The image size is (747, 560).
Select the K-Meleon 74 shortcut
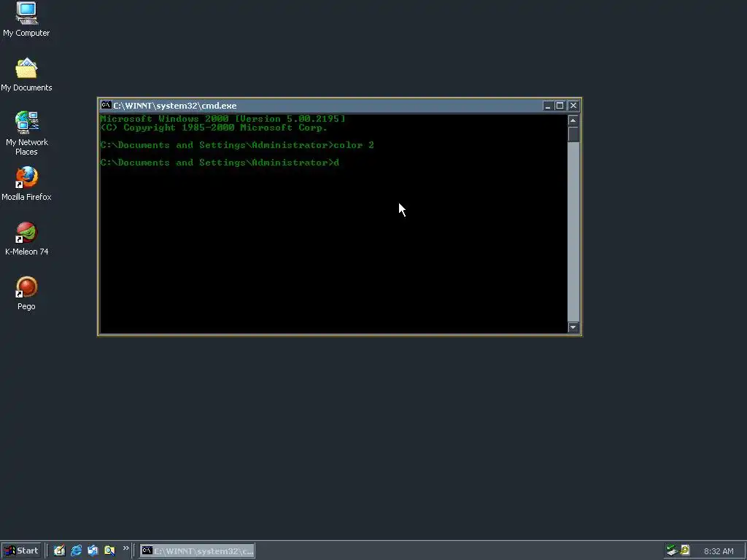(x=26, y=238)
